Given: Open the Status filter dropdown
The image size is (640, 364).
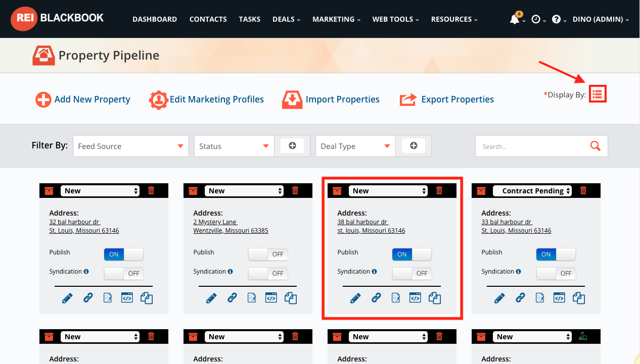Looking at the screenshot, I should click(x=234, y=146).
